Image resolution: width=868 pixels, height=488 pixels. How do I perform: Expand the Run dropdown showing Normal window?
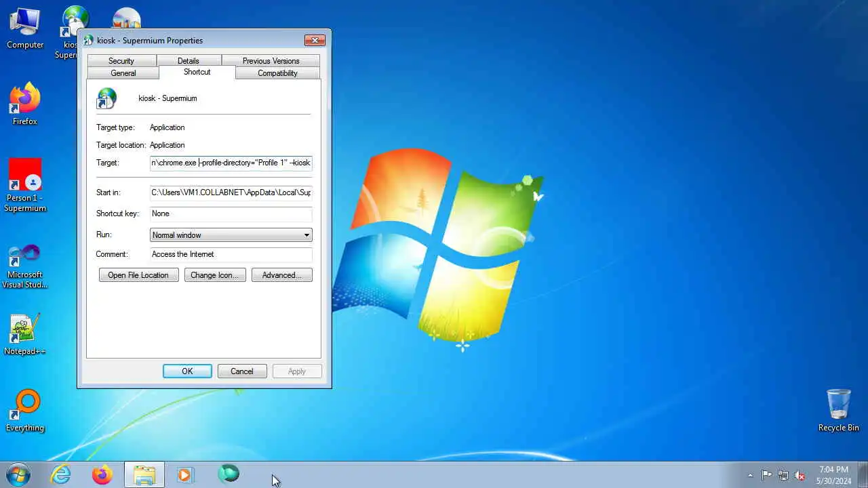click(x=231, y=235)
